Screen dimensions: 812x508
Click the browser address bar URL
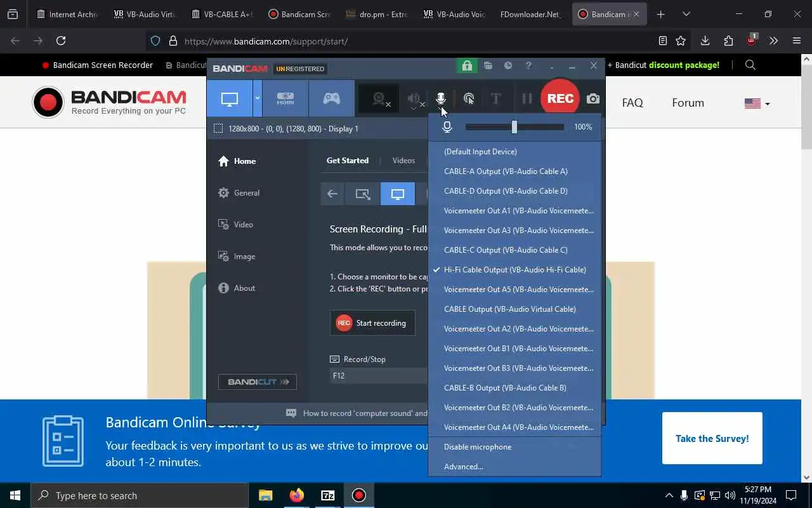pyautogui.click(x=266, y=41)
